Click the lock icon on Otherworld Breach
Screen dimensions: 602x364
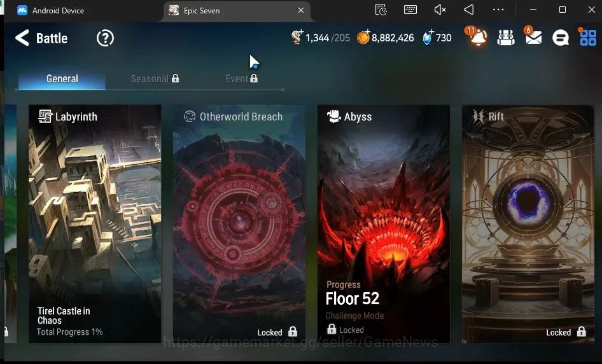(293, 332)
